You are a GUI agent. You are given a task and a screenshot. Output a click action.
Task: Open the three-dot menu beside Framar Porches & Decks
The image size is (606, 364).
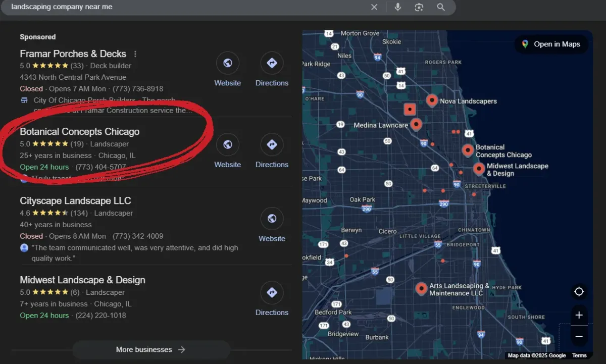point(135,54)
